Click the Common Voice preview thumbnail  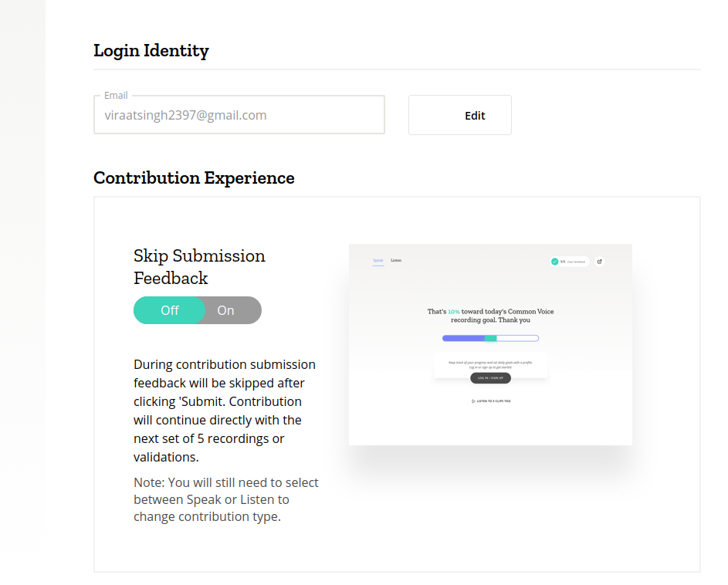[x=491, y=344]
